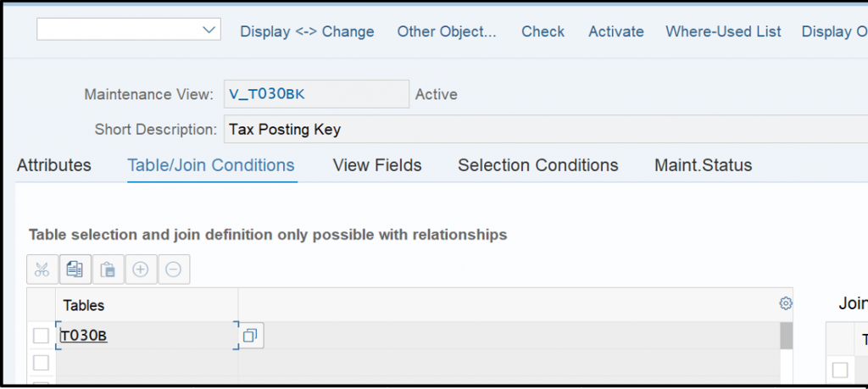Open the Selection Conditions tab
This screenshot has width=868, height=389.
tap(538, 165)
